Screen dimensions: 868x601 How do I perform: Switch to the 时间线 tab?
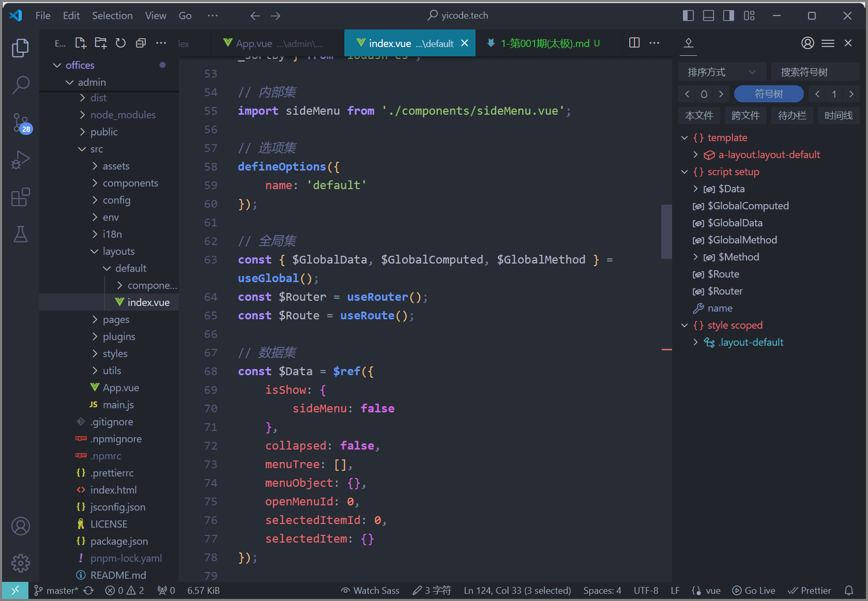point(839,115)
